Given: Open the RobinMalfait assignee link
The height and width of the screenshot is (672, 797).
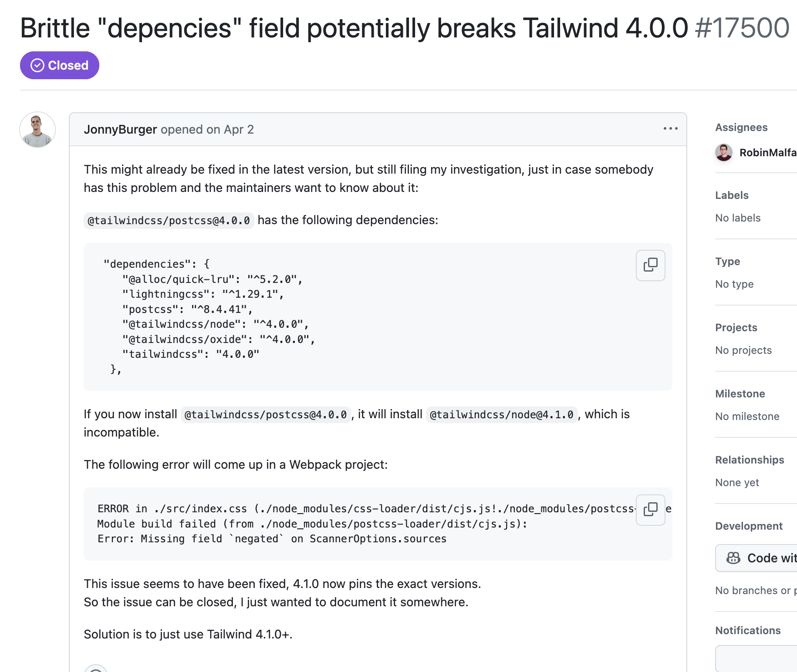Looking at the screenshot, I should pos(768,152).
